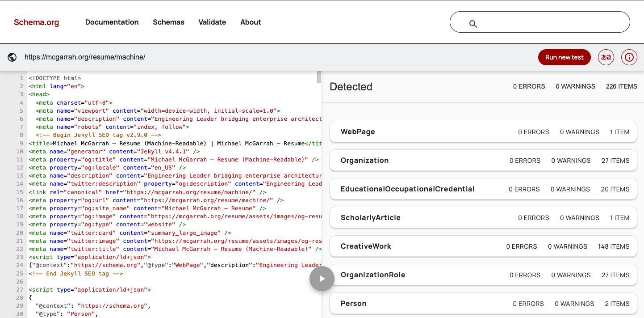This screenshot has width=644, height=318.
Task: Open the Schemas menu
Action: click(168, 22)
